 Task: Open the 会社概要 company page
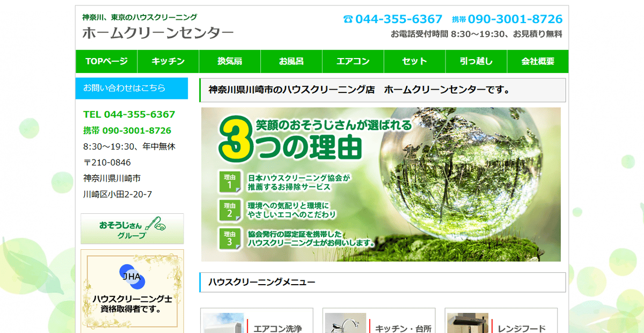[538, 61]
